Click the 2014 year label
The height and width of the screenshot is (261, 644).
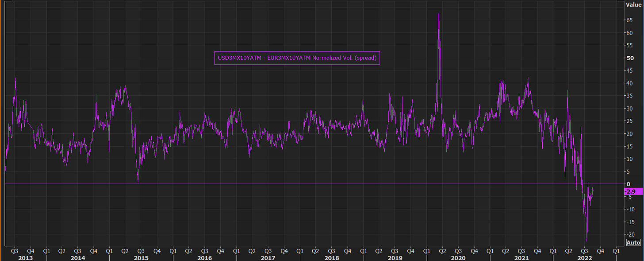78,257
